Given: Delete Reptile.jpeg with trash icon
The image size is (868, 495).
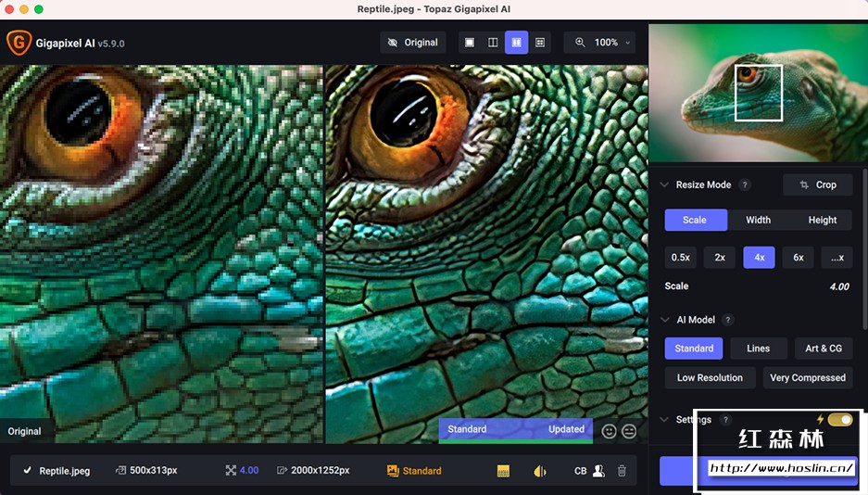Looking at the screenshot, I should (622, 471).
